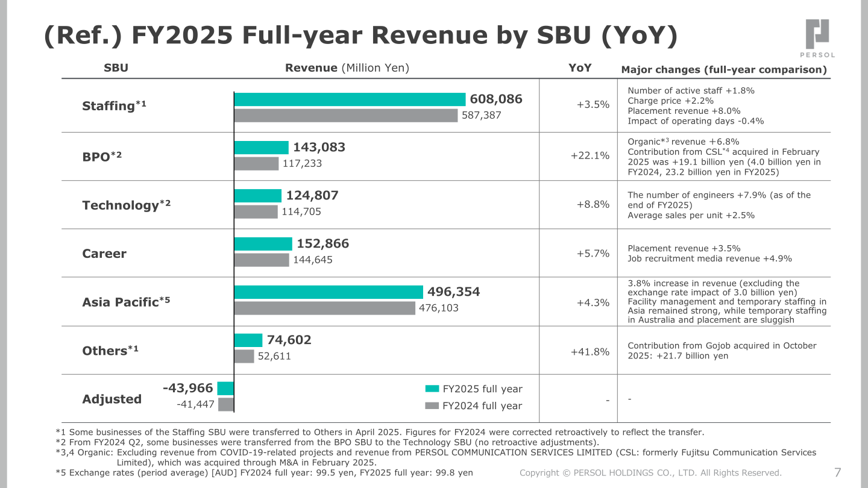Select the gray Staffing bar labeled 587,387

(346, 115)
